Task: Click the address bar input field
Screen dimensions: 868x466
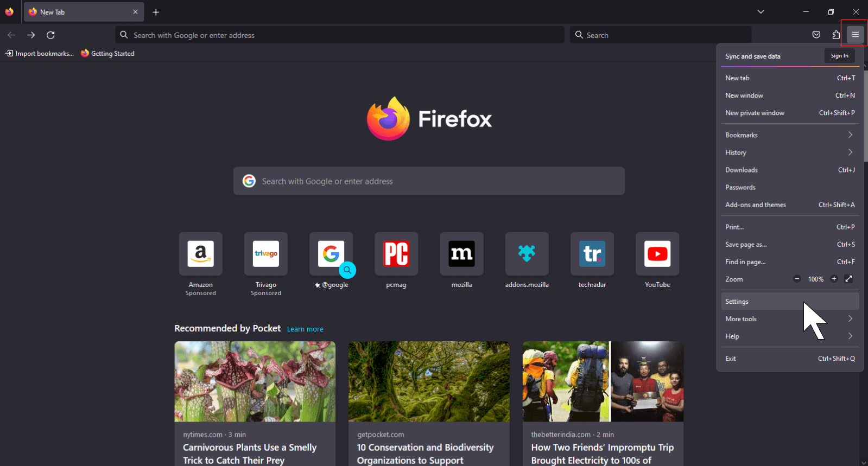Action: coord(340,35)
